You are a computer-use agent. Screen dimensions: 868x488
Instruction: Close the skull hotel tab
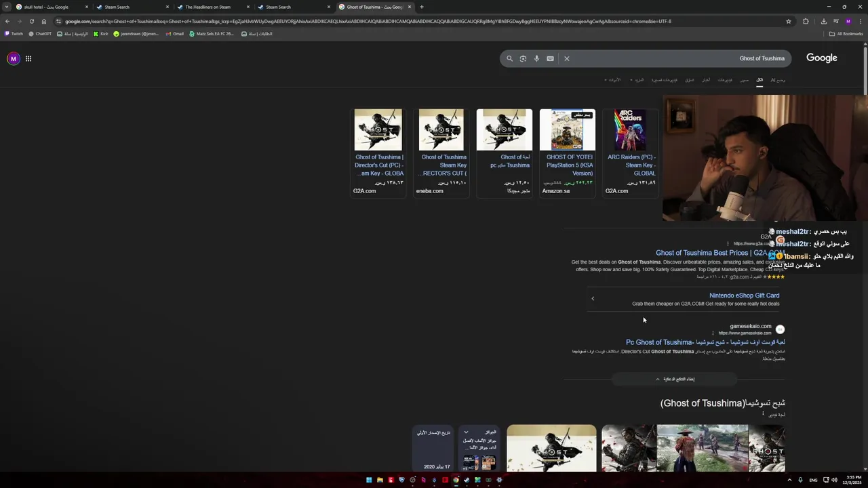click(87, 7)
